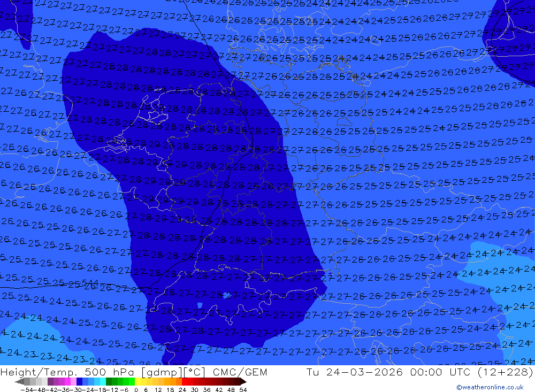Click the bright yellow legend swatch
This screenshot has width=535, height=392.
137,381
